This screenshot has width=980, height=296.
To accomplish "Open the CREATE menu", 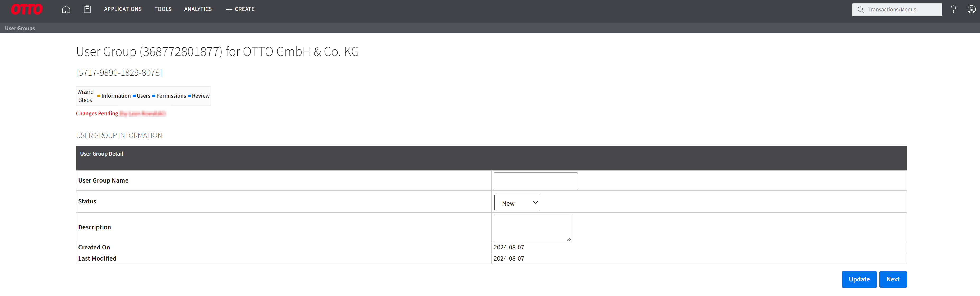I will (x=240, y=9).
